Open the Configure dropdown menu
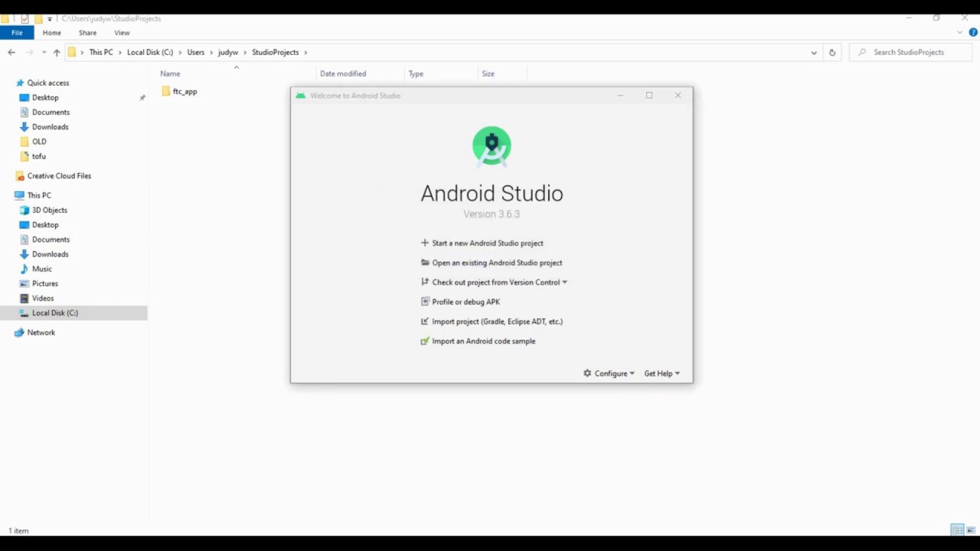 615,373
